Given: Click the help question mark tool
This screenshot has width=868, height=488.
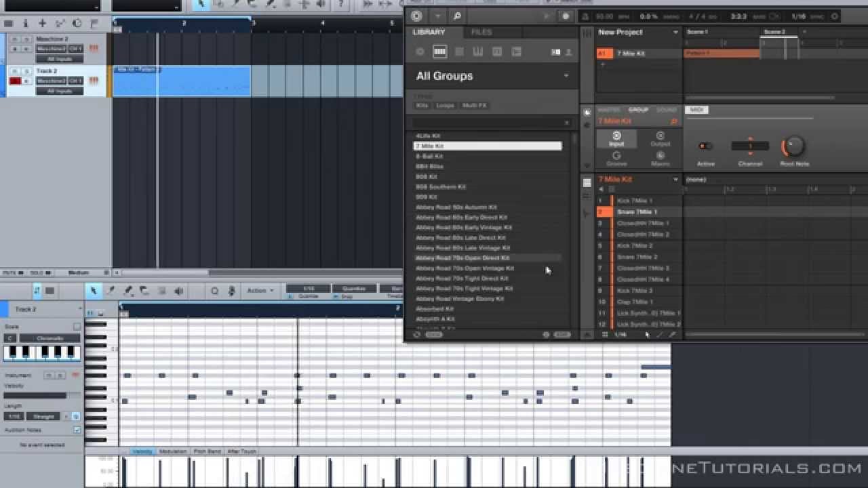Looking at the screenshot, I should 341,5.
